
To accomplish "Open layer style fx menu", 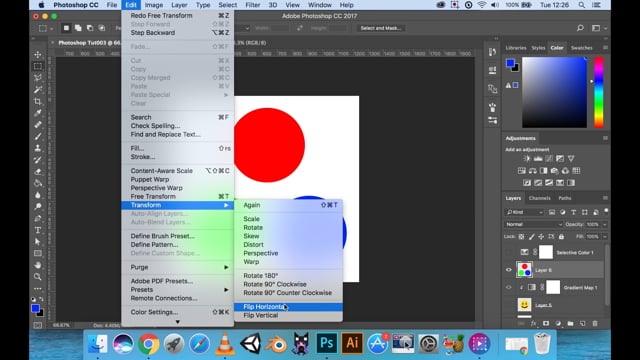I will point(533,323).
